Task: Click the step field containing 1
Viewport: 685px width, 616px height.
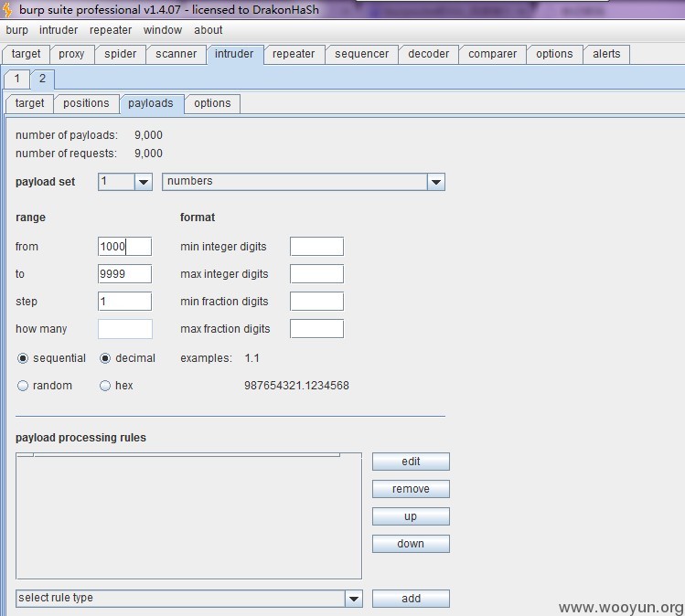Action: coord(125,302)
